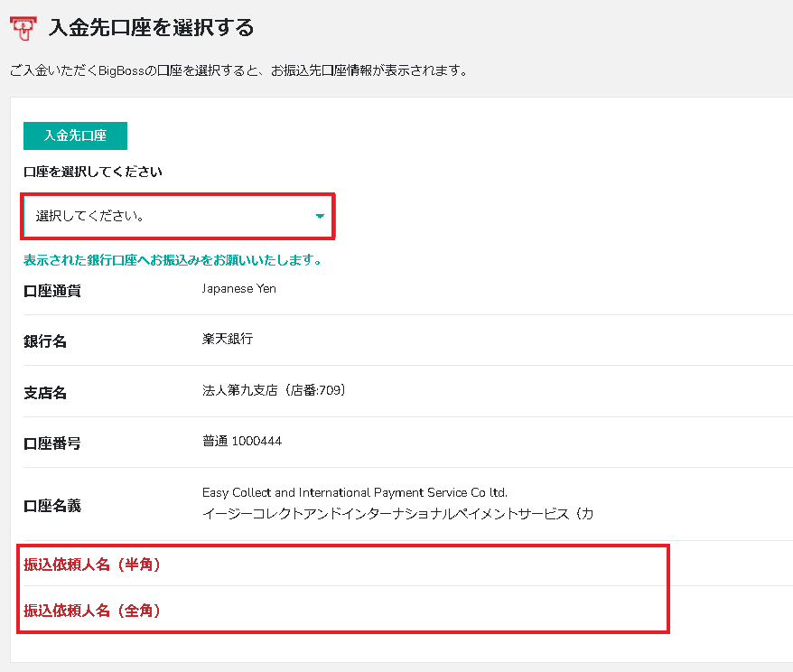Click the 銀行名 row label
This screenshot has height=672, width=793.
pos(45,341)
